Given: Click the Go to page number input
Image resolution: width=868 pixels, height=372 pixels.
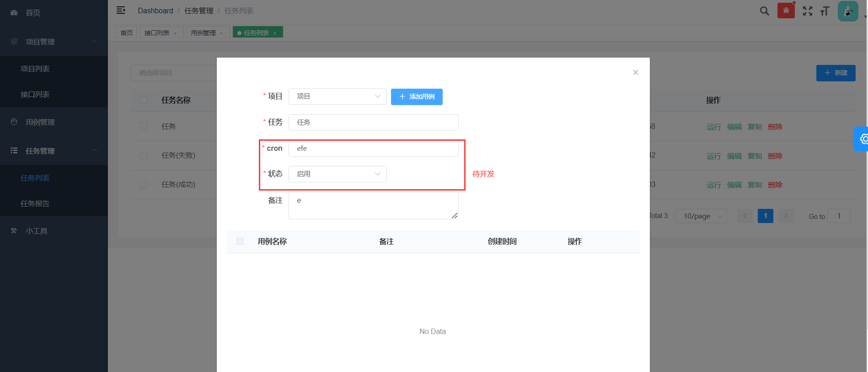Looking at the screenshot, I should 839,216.
